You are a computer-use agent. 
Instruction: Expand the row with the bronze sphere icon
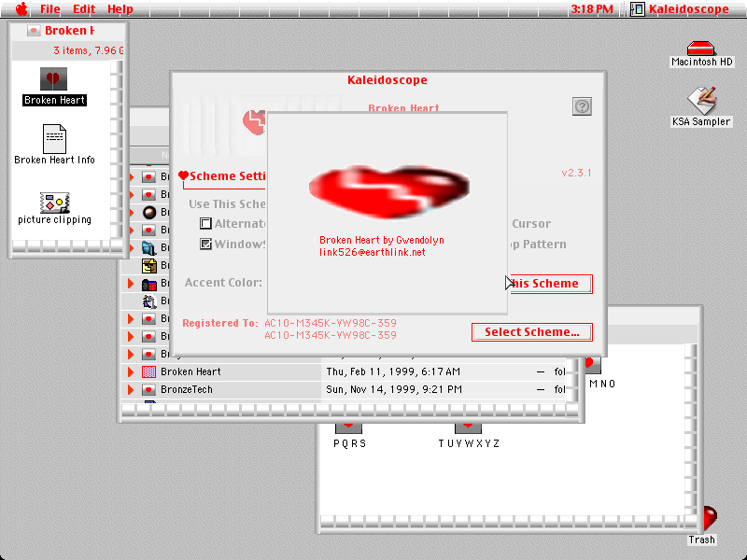(131, 213)
